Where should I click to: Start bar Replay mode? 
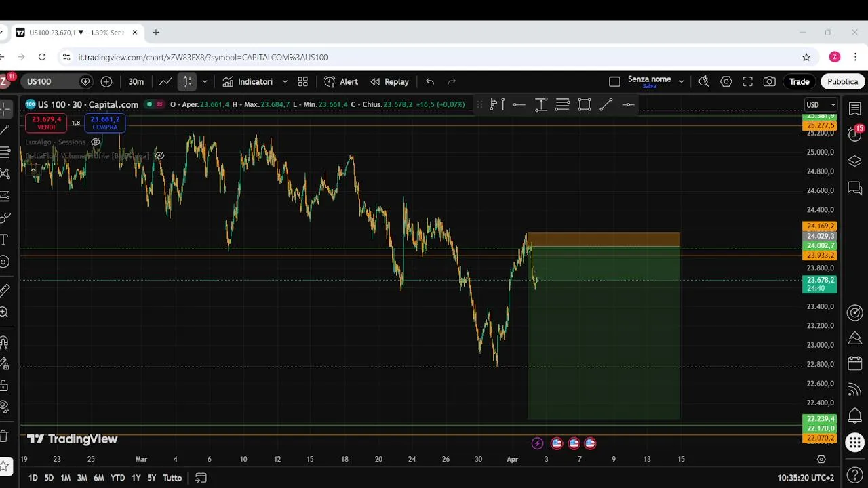[389, 81]
